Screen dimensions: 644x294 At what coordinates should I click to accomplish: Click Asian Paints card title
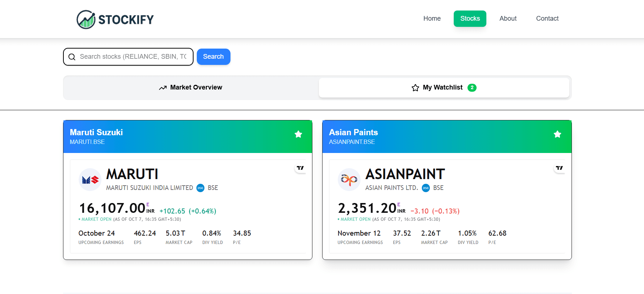click(353, 132)
